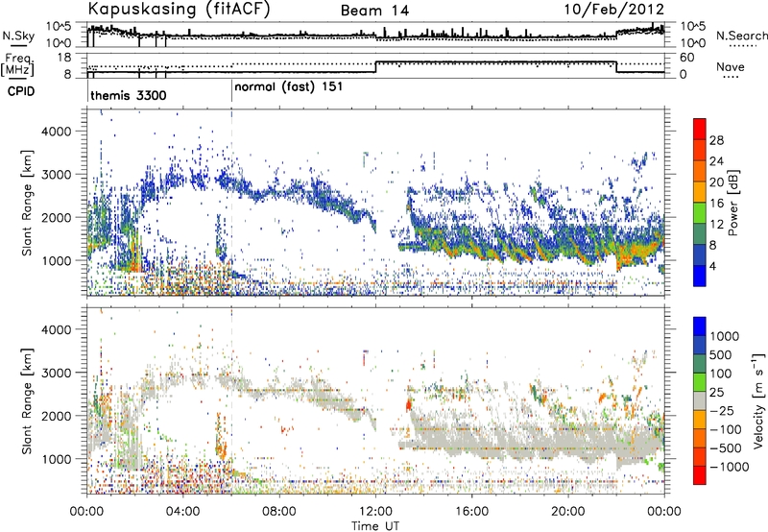Viewport: 768px width, 532px height.
Task: Click the 24 label on the Power colorbar
Action: point(716,161)
